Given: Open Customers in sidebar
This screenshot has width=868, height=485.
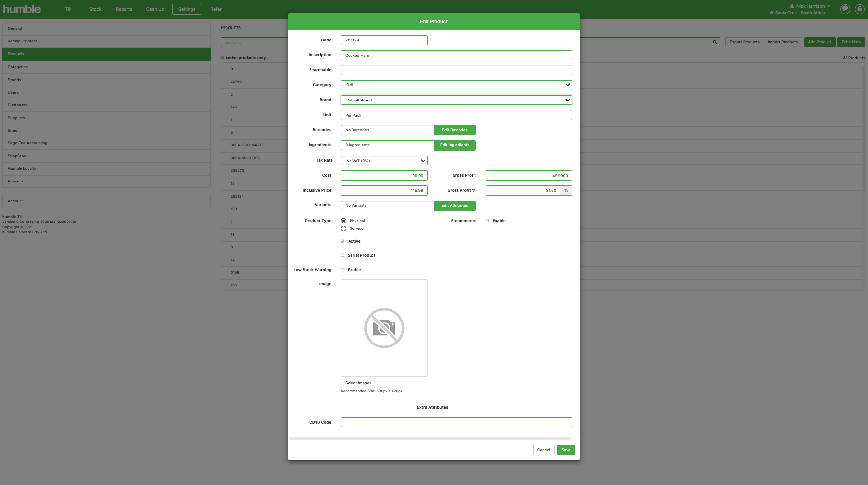Looking at the screenshot, I should [106, 105].
